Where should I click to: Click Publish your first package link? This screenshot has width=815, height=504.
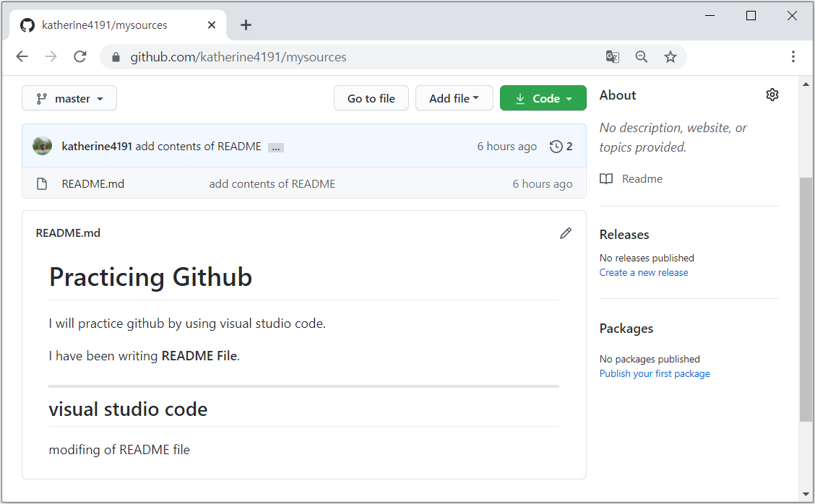(655, 373)
